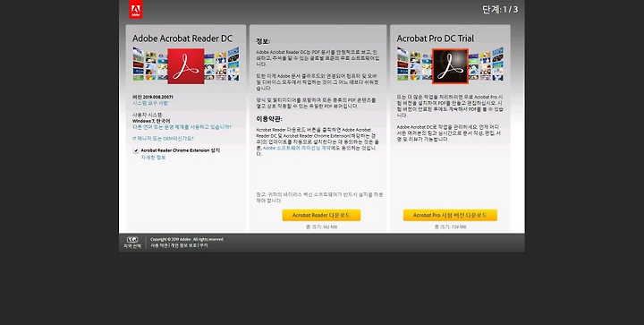The width and height of the screenshot is (644, 325).
Task: Open the IT 매니저 또는 OEM link
Action: [x=163, y=139]
